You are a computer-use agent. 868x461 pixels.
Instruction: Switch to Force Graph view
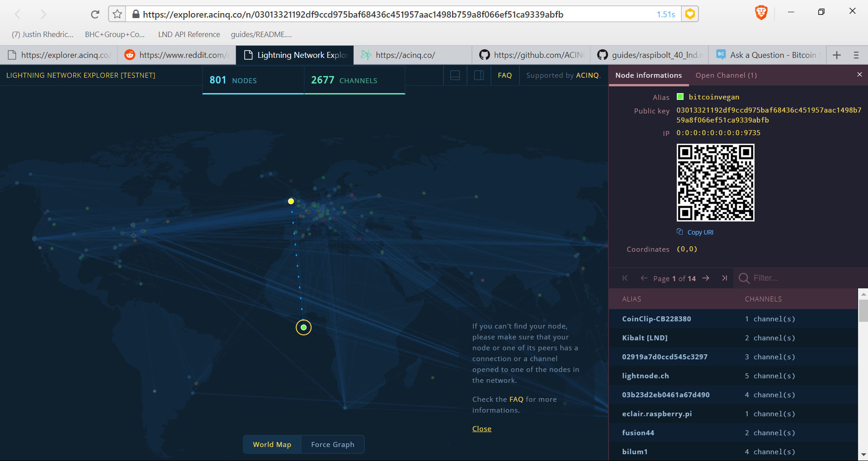(332, 445)
